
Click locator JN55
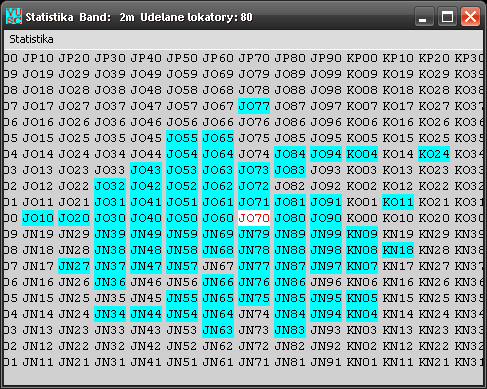pos(182,298)
